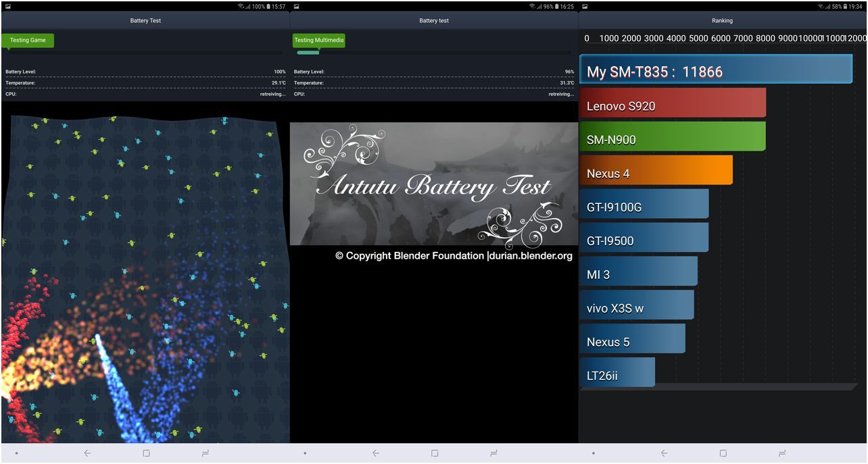Toggle the nav bar pin dot under Testing Game
Viewport: 868px width, 464px height.
point(16,453)
